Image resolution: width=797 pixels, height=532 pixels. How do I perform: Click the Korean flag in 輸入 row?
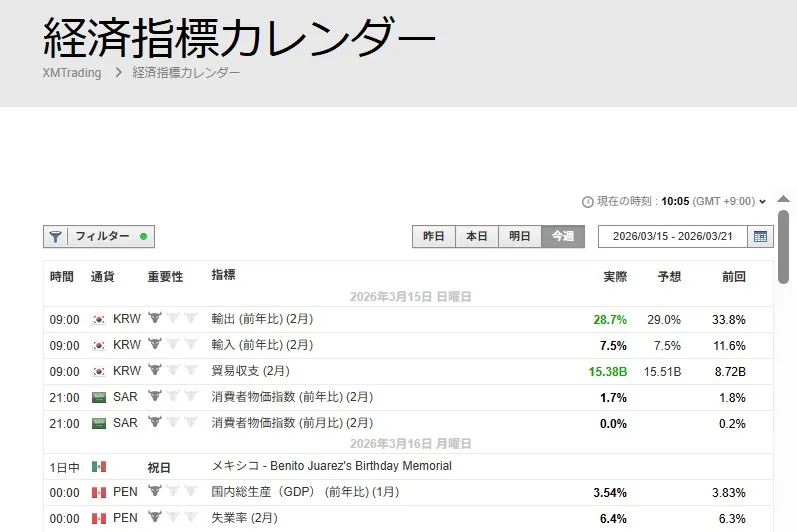tap(99, 346)
